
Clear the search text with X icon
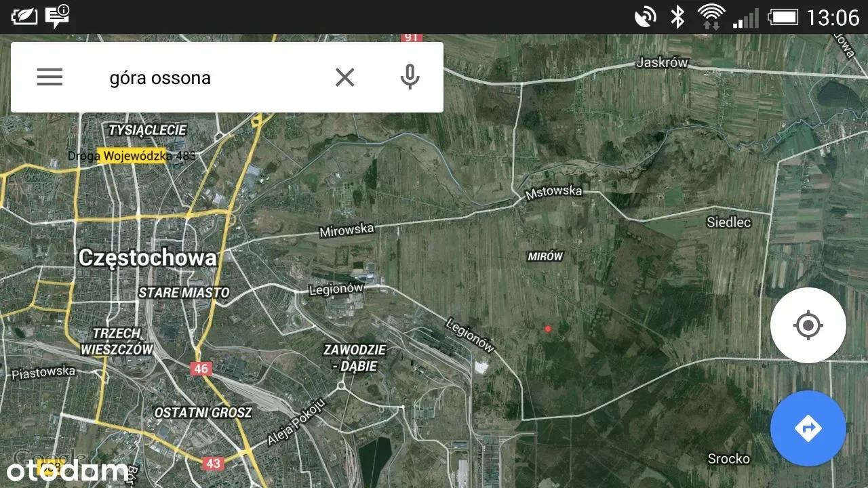[x=344, y=77]
